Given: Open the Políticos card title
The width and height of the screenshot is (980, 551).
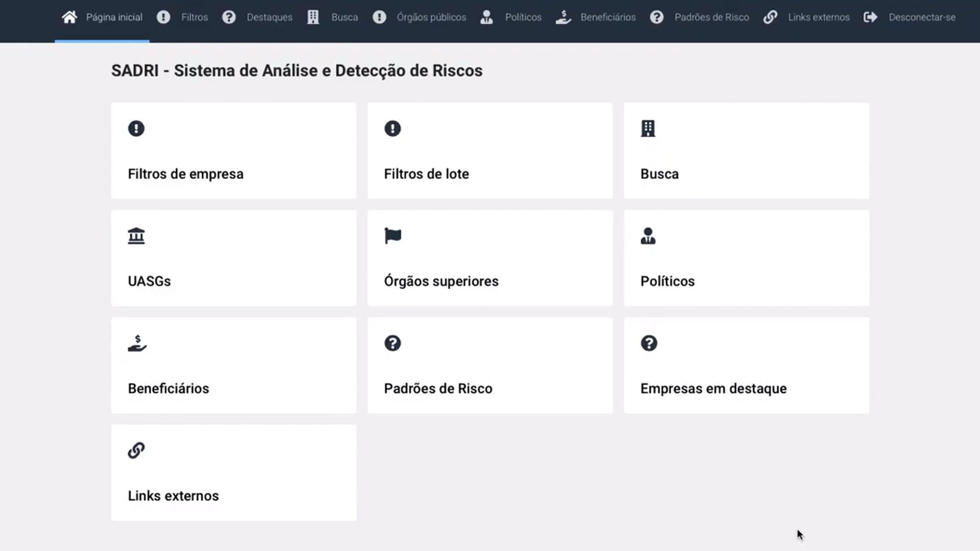Looking at the screenshot, I should tap(668, 281).
